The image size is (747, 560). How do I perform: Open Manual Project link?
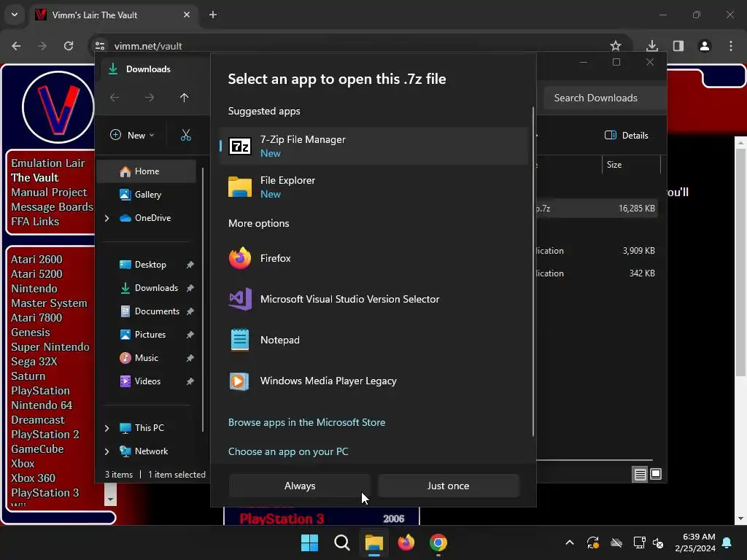tap(49, 192)
